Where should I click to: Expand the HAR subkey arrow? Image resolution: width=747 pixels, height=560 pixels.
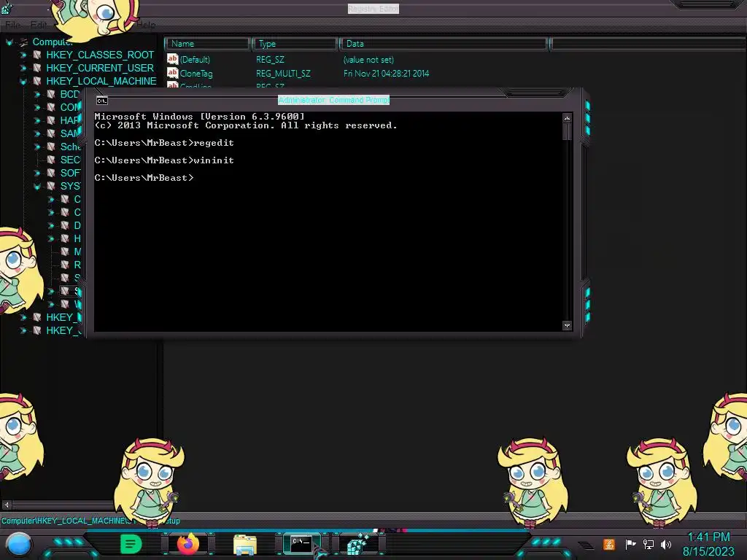[36, 120]
